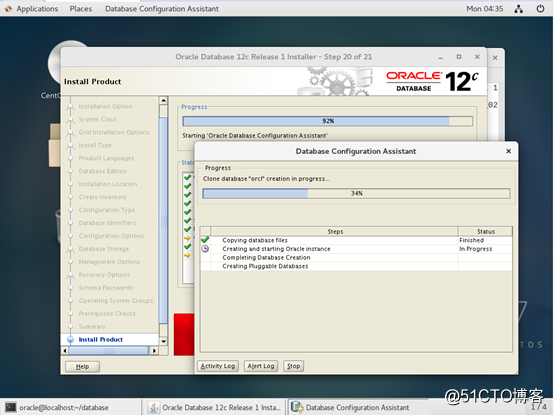Select System Class step in sidebar
This screenshot has height=415, width=554.
(98, 119)
